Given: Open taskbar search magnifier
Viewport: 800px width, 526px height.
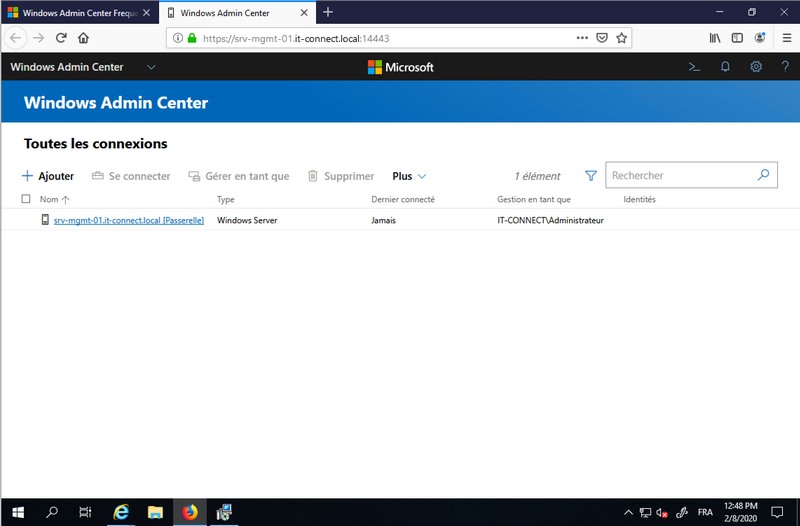Looking at the screenshot, I should 52,512.
